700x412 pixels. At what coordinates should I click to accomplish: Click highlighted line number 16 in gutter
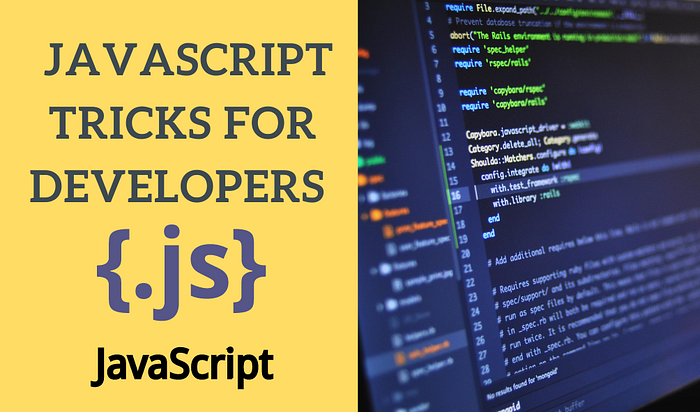[x=456, y=195]
